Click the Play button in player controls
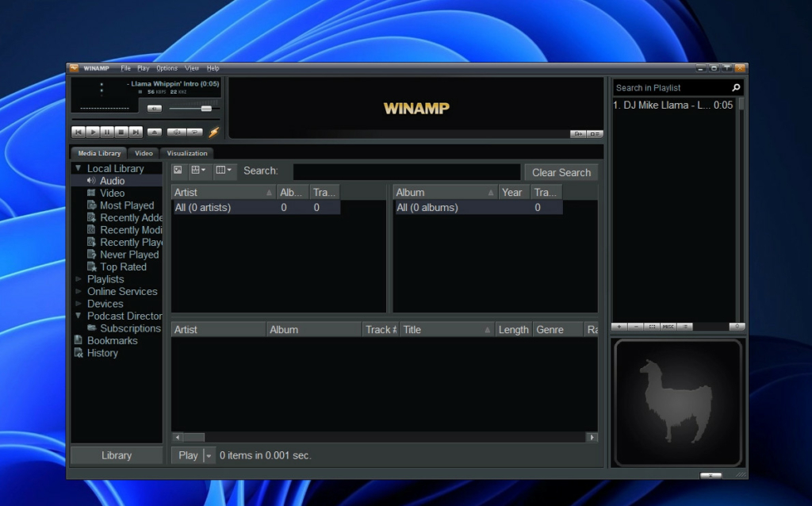This screenshot has width=812, height=506. (93, 132)
